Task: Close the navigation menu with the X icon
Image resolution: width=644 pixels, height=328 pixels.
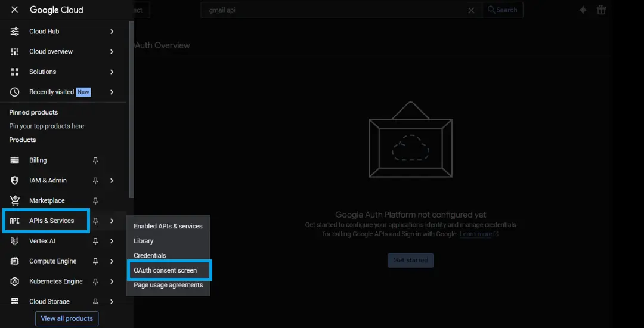Action: pyautogui.click(x=14, y=10)
